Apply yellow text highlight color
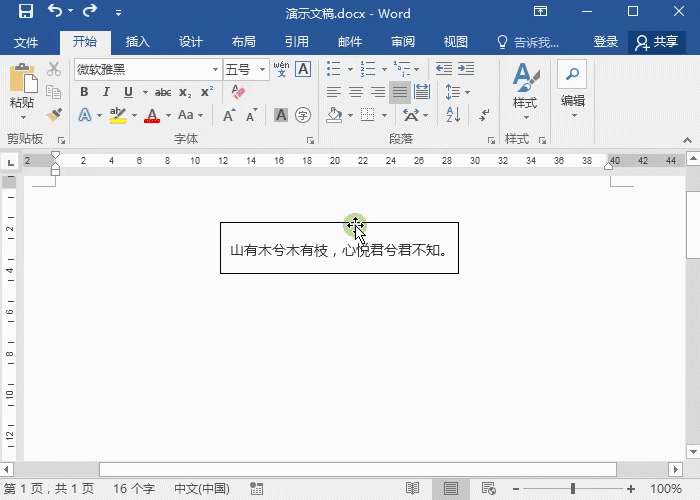 [x=118, y=115]
